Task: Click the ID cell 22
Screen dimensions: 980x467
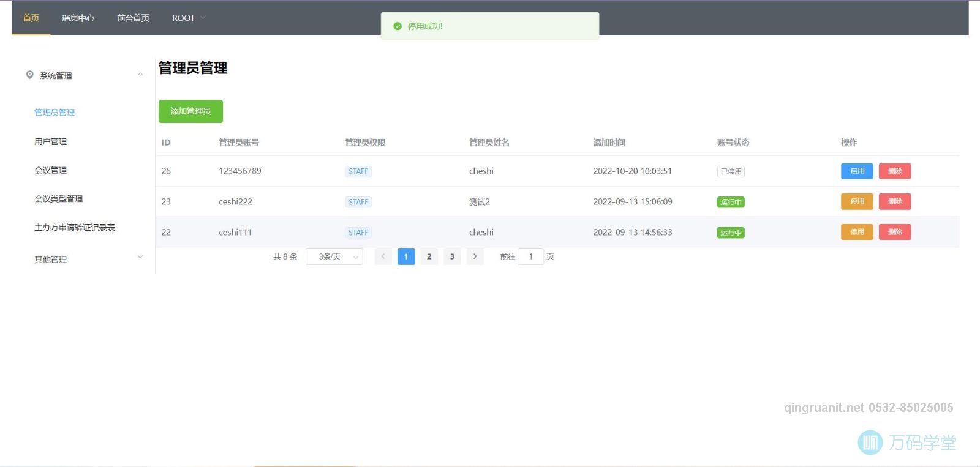Action: pos(166,232)
